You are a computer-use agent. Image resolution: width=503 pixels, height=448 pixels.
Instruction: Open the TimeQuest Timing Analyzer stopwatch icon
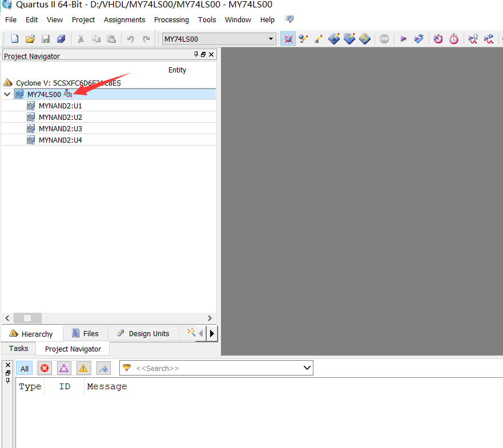click(453, 39)
